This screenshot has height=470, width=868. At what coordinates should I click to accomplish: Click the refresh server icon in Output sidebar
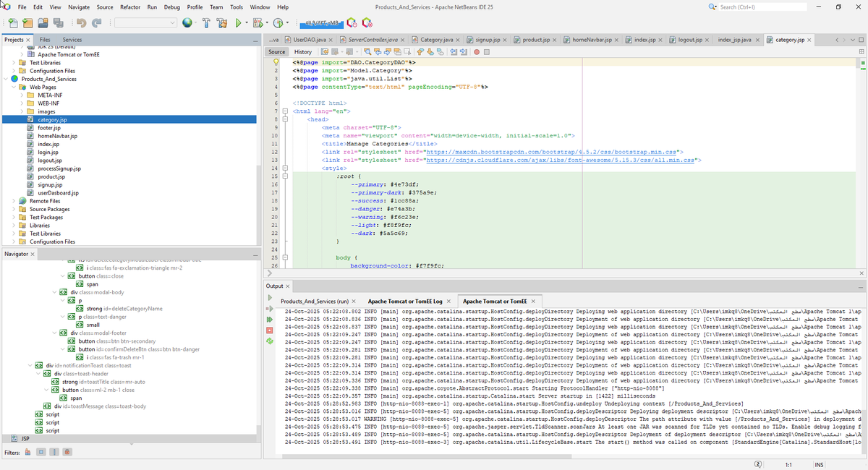click(x=270, y=341)
